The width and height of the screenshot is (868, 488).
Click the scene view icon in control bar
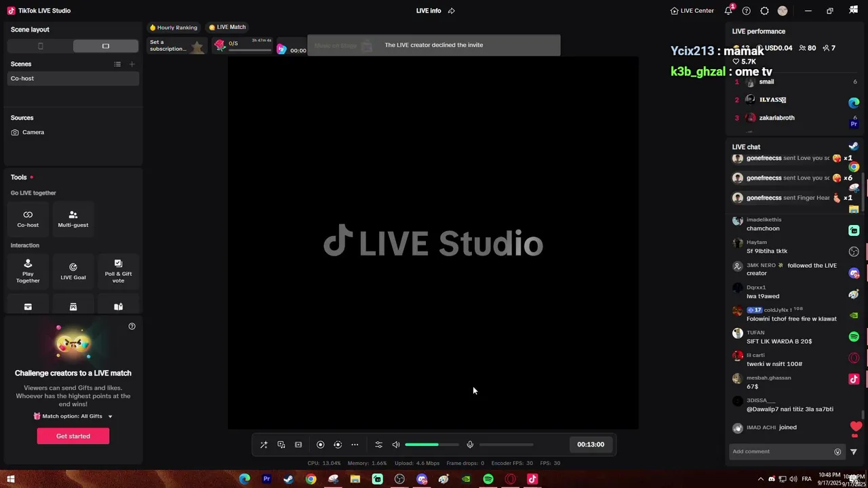tap(298, 445)
